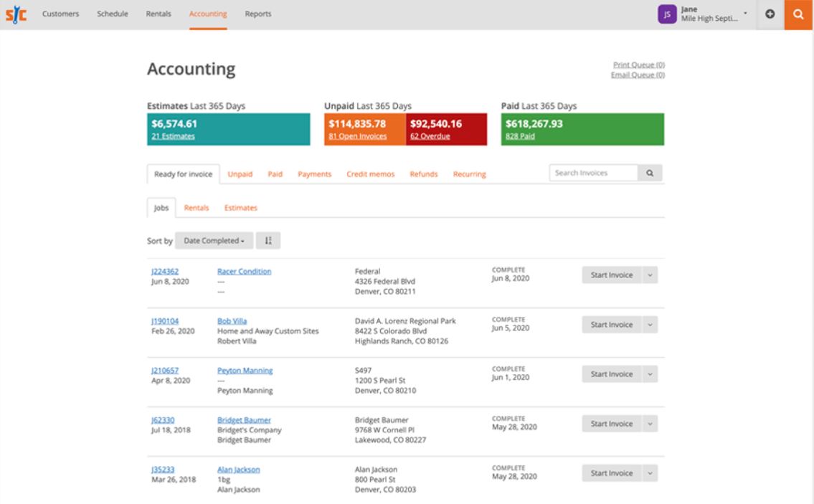Image resolution: width=814 pixels, height=504 pixels.
Task: Open the 81 Open Invoices link
Action: (x=358, y=136)
